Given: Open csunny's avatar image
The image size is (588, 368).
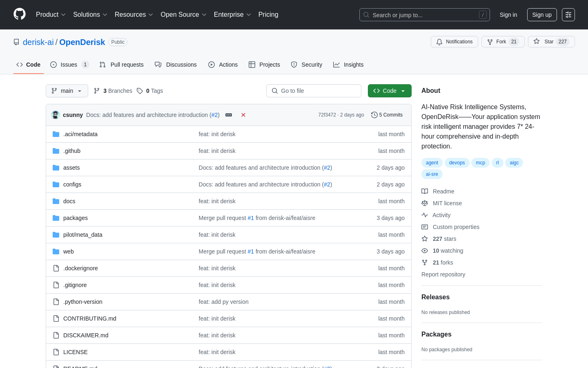Looking at the screenshot, I should tap(56, 115).
